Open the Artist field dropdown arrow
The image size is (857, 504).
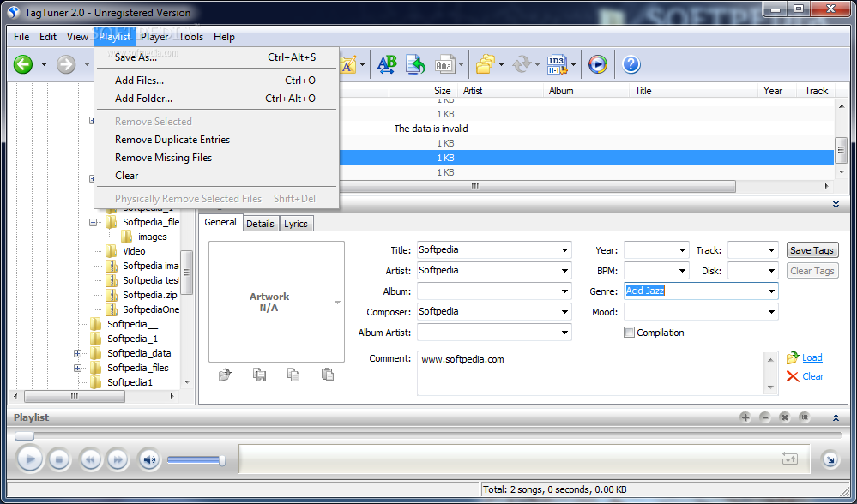tap(564, 271)
